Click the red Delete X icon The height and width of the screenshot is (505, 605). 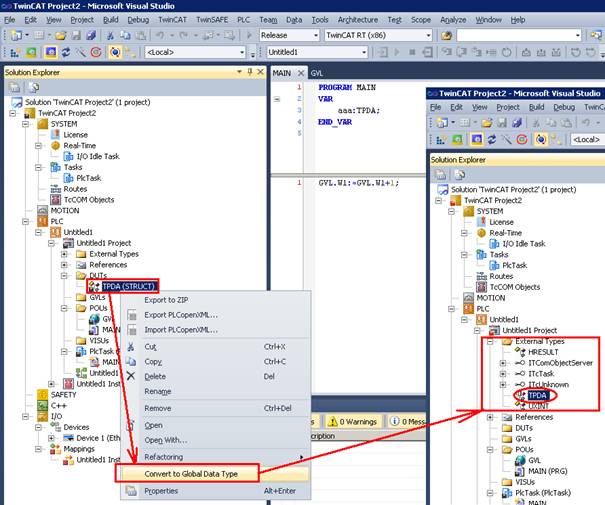click(x=130, y=376)
